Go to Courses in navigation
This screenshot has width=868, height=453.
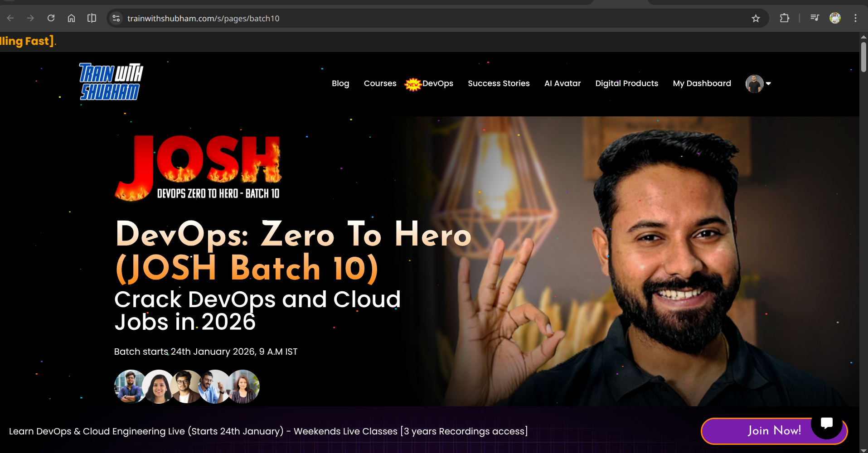click(x=380, y=83)
